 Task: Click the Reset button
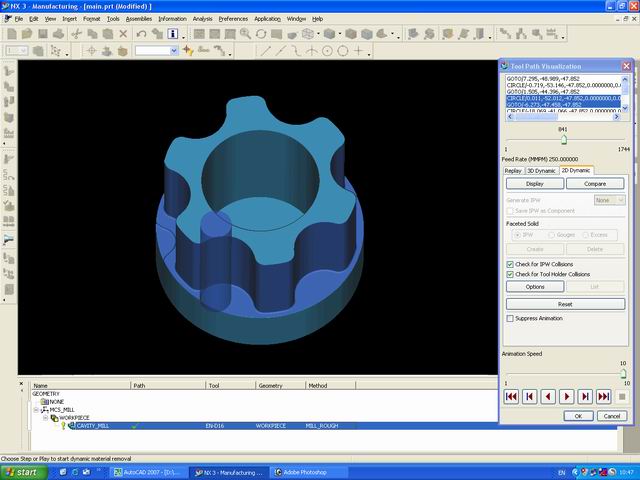[565, 304]
